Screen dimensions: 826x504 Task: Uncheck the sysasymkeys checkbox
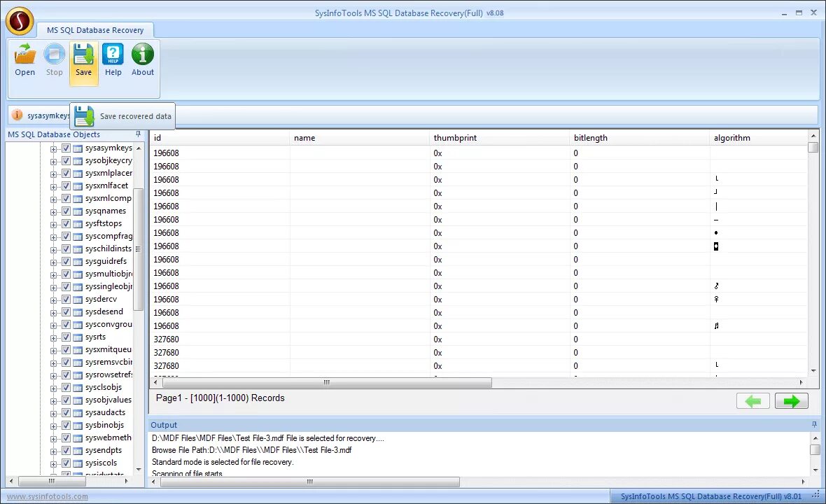66,148
